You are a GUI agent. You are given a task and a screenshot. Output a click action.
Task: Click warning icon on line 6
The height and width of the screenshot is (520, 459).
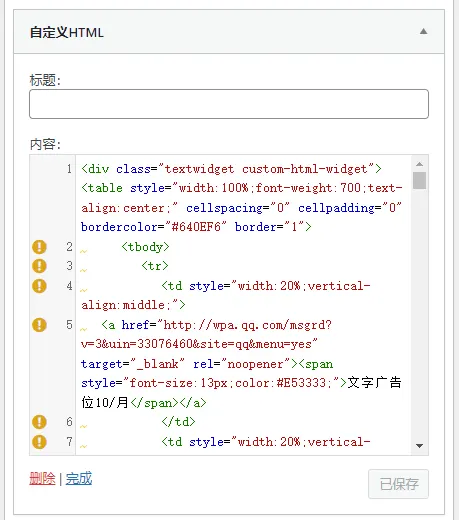click(x=39, y=422)
